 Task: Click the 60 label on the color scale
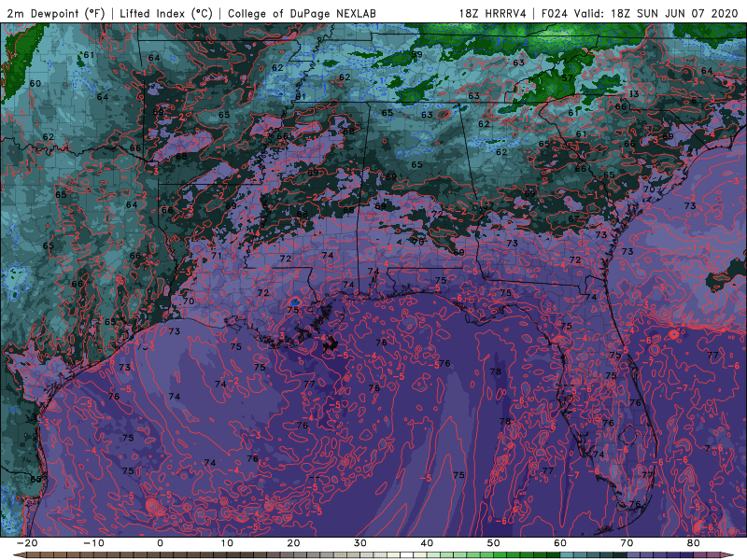pyautogui.click(x=560, y=543)
